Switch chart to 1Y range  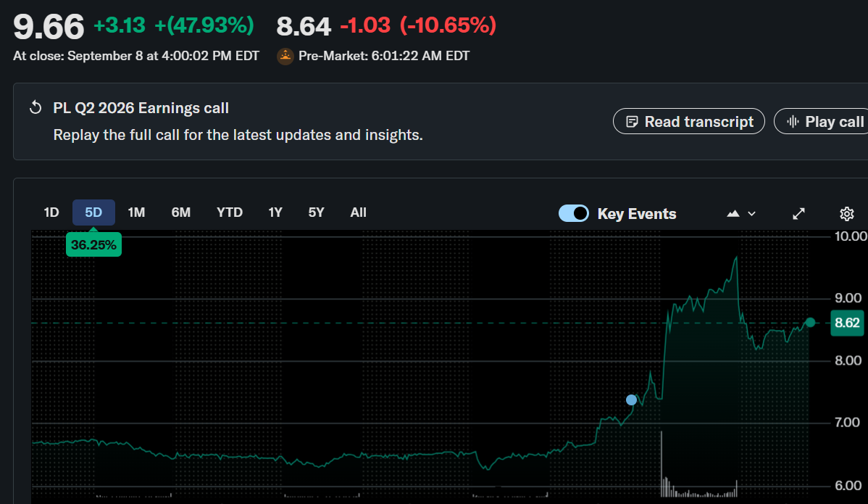(275, 212)
